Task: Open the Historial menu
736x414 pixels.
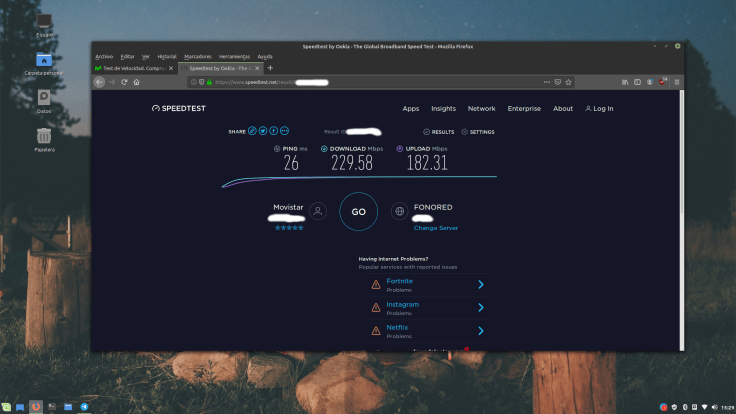Action: click(167, 56)
